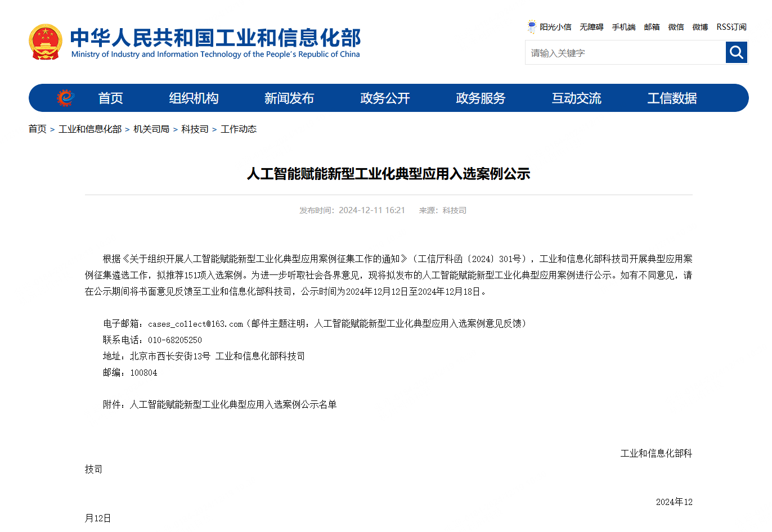Select 政务服务 in the navigation bar
The width and height of the screenshot is (772, 532).
pyautogui.click(x=481, y=98)
